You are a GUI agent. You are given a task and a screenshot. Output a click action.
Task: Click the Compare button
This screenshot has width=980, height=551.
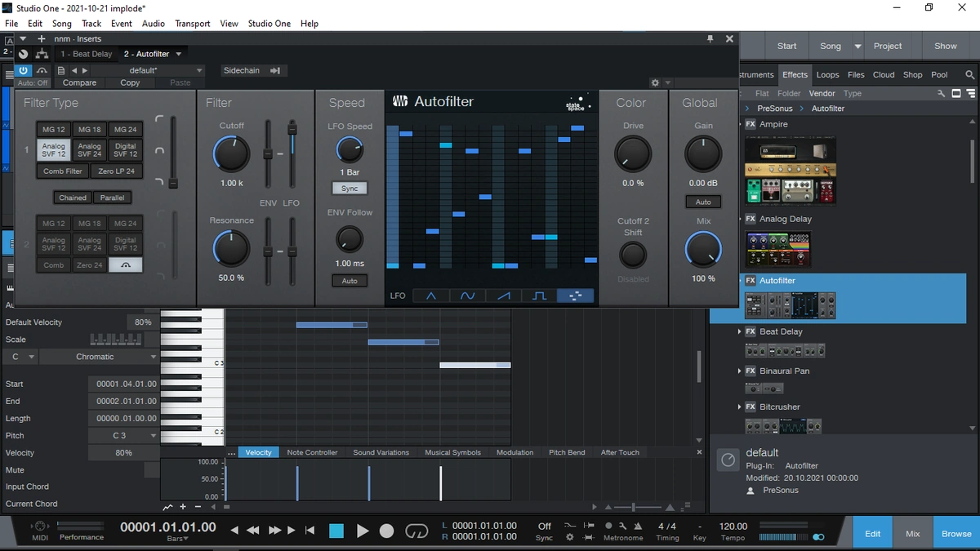click(x=79, y=82)
